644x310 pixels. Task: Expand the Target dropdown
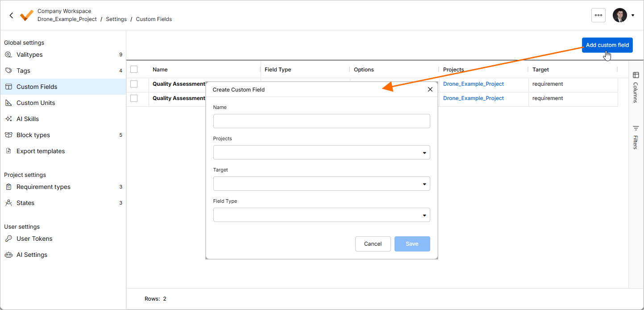coord(322,184)
